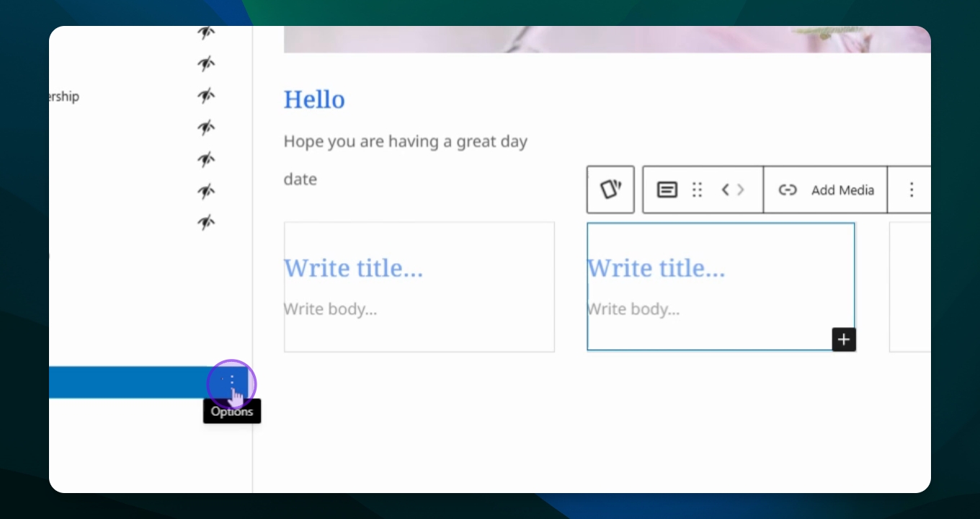This screenshot has width=980, height=519.
Task: Toggle the hidden-eye icon on the "ership" row
Action: click(x=206, y=96)
